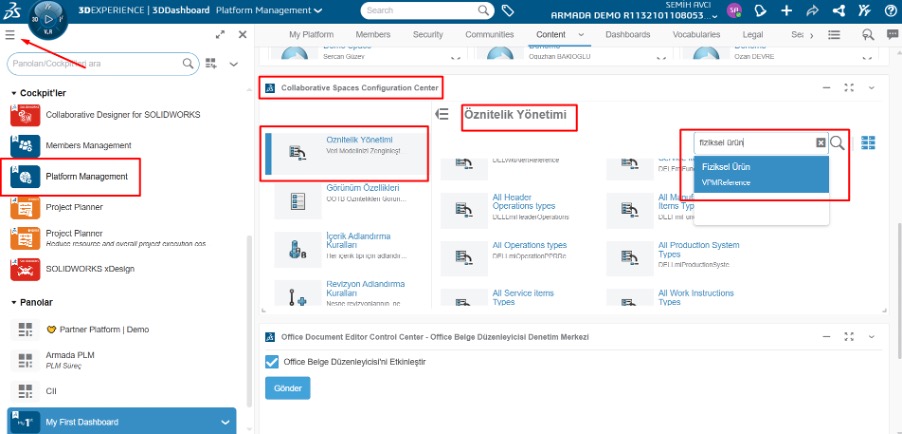
Task: Open the list view icon beside the tabs
Action: (834, 35)
